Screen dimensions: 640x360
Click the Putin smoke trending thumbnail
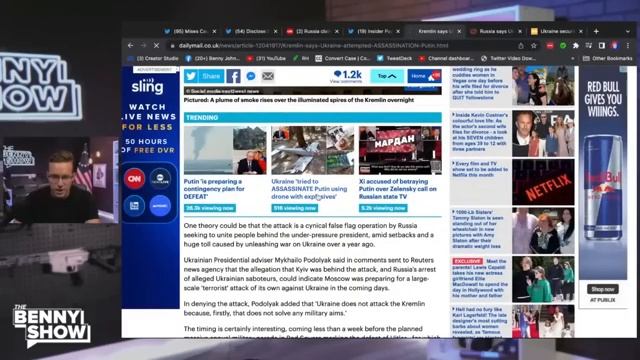[225, 150]
